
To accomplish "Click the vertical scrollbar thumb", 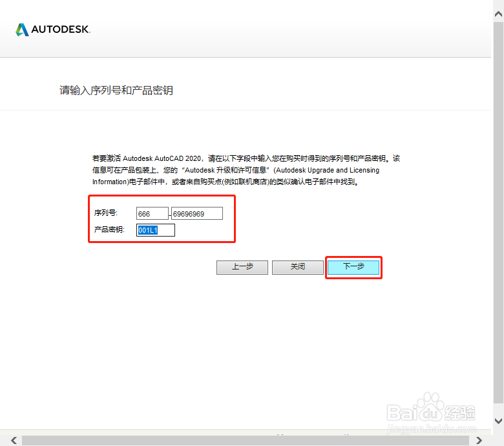I will pos(499,212).
